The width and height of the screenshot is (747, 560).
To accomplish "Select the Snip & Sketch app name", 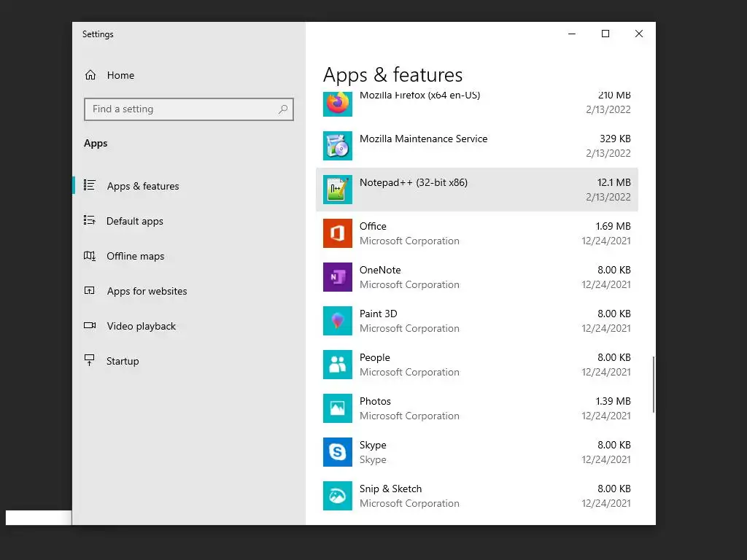I will 391,489.
